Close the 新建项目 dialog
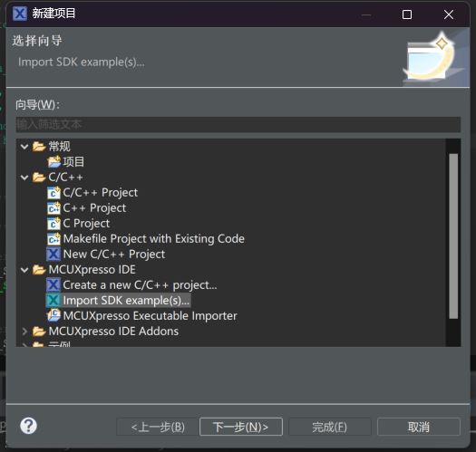Screen dimensions: 476x452 449,14
